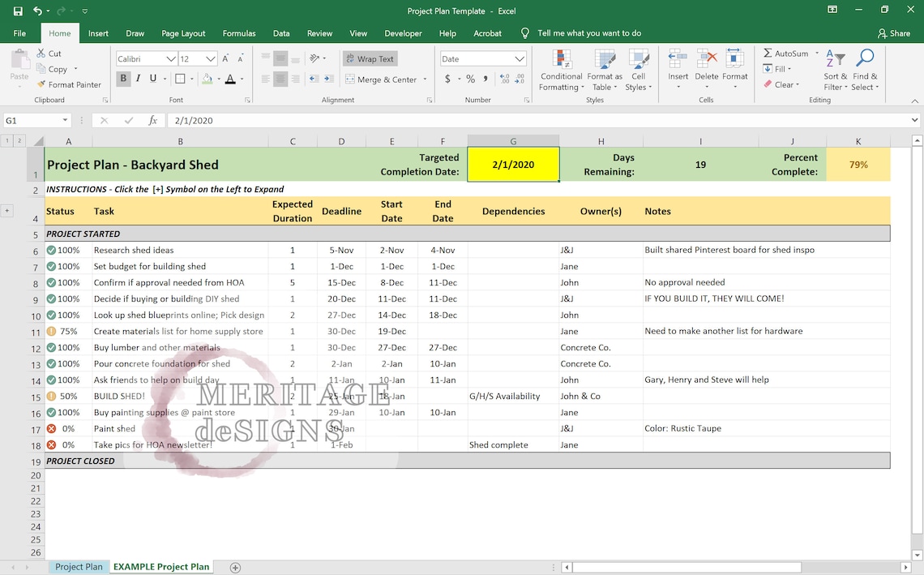Click the Format Painter brush icon
Image resolution: width=924 pixels, height=575 pixels.
(41, 84)
